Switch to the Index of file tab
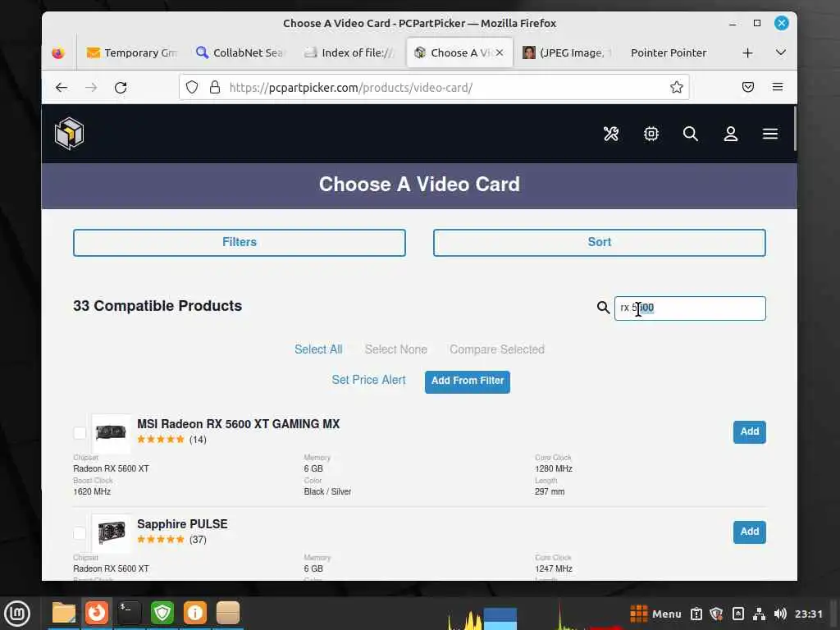The height and width of the screenshot is (630, 840). click(349, 52)
